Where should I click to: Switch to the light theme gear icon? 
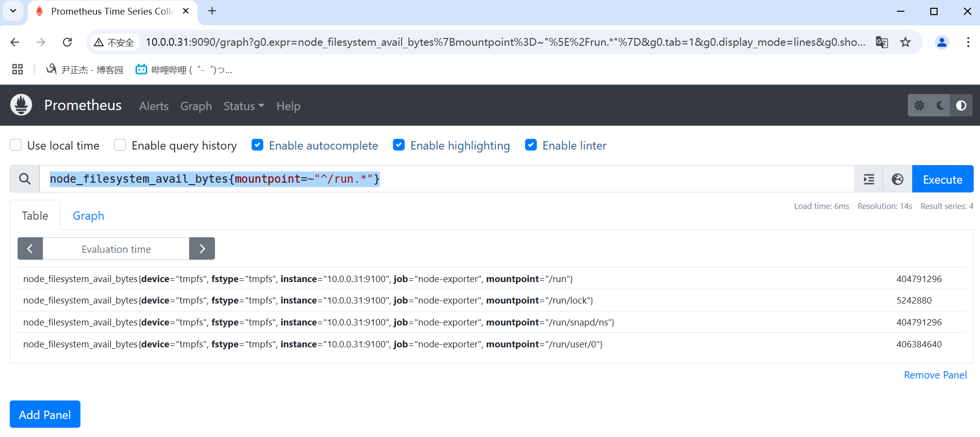point(919,105)
